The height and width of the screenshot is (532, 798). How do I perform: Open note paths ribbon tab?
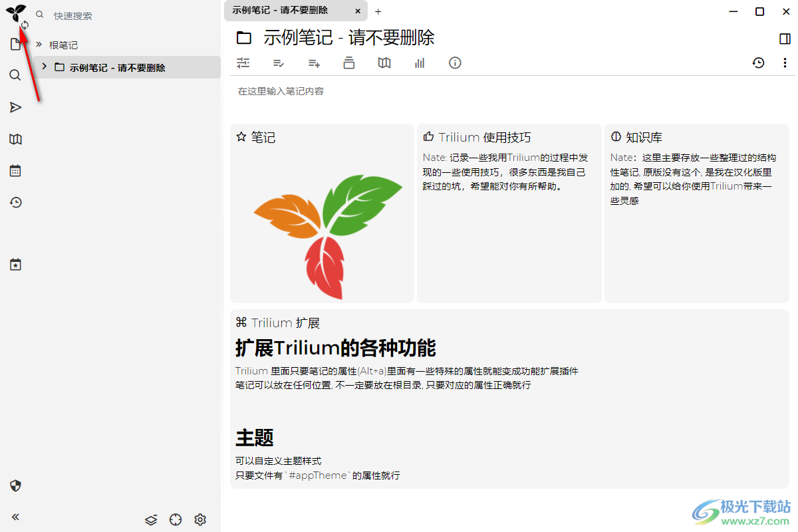pos(349,63)
